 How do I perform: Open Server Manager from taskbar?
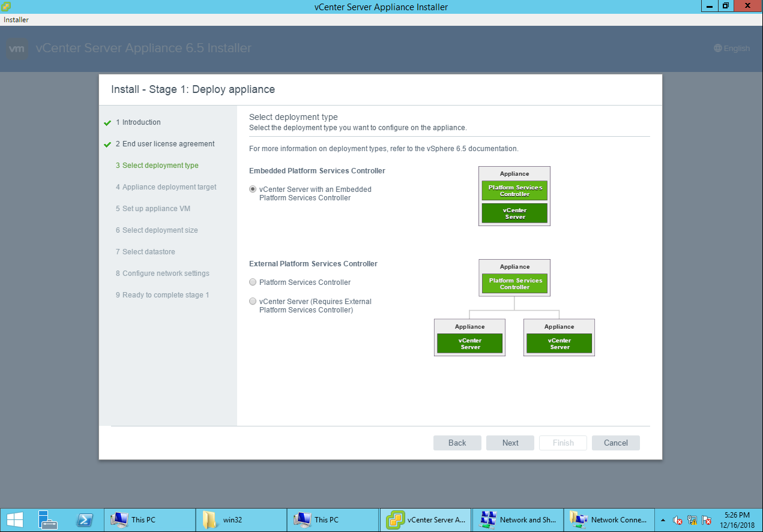coord(47,519)
